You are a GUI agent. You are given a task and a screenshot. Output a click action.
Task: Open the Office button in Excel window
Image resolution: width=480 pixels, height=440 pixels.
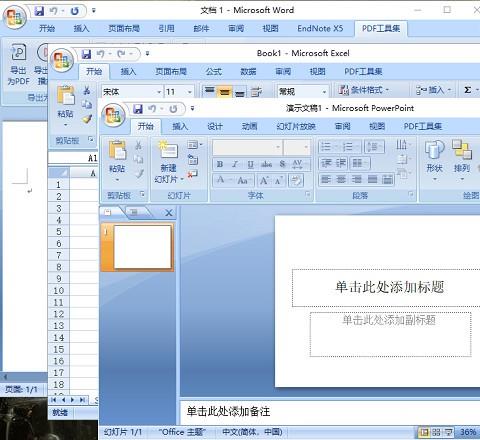[62, 60]
